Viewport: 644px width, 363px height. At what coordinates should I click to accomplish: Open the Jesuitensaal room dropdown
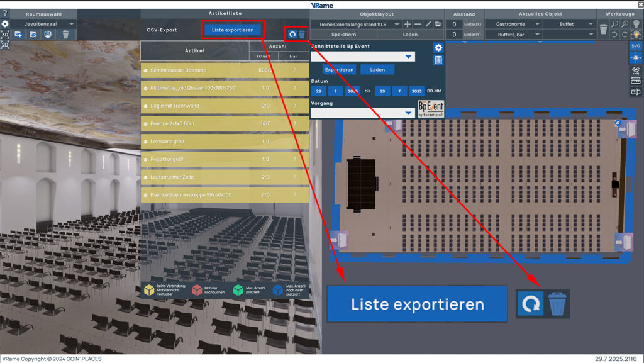44,25
